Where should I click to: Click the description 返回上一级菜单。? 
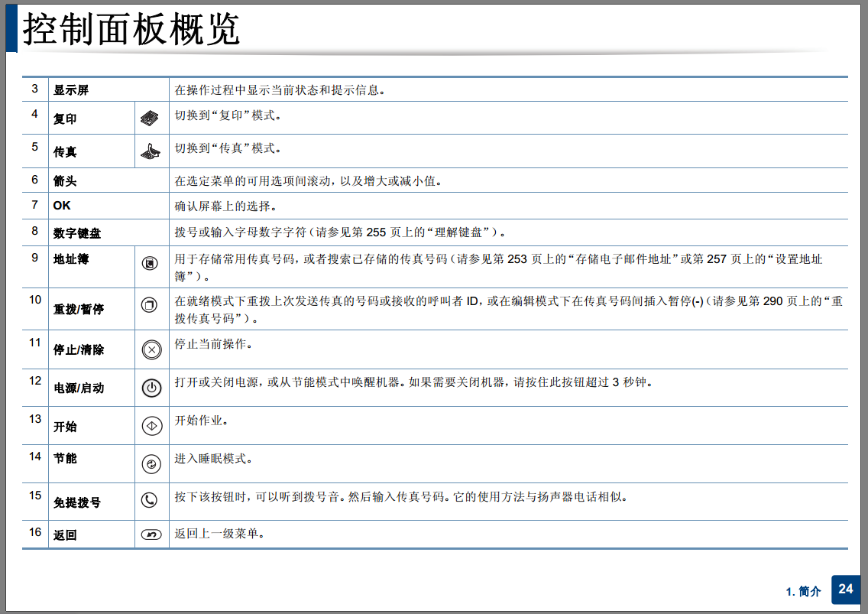point(220,534)
